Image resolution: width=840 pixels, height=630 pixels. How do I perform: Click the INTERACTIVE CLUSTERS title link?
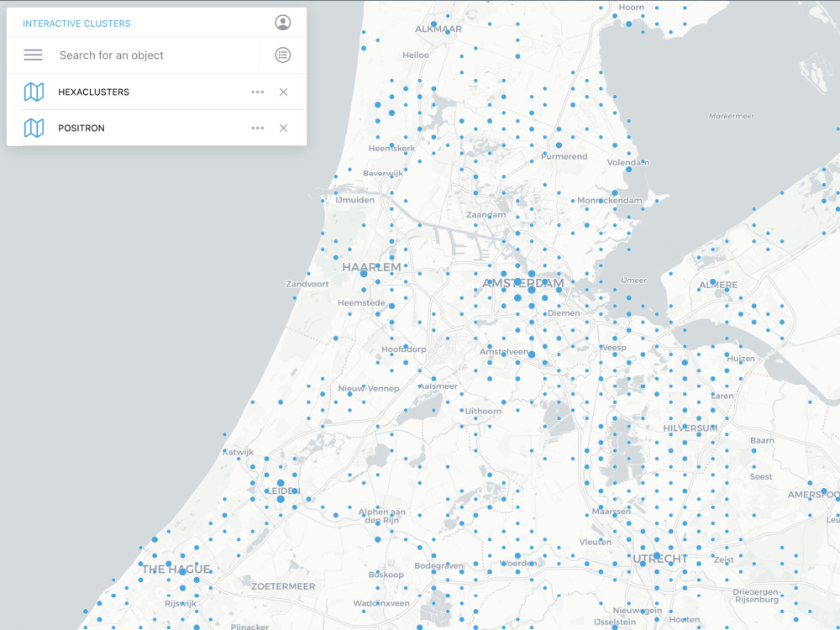[76, 24]
